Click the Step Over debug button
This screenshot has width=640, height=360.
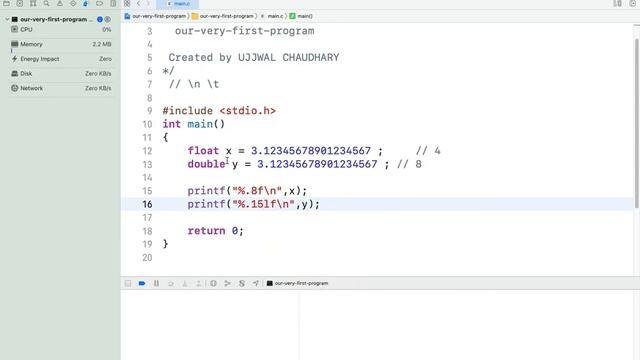coord(171,283)
